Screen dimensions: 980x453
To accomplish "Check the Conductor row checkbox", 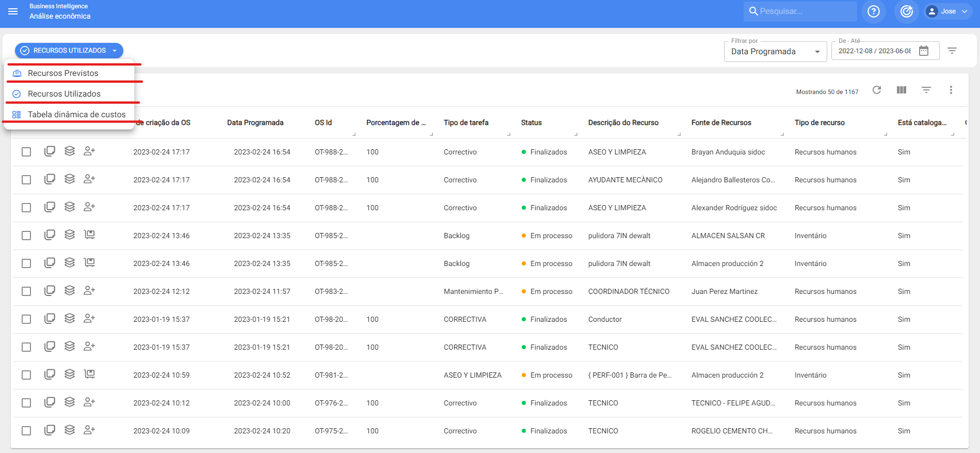I will pos(26,319).
